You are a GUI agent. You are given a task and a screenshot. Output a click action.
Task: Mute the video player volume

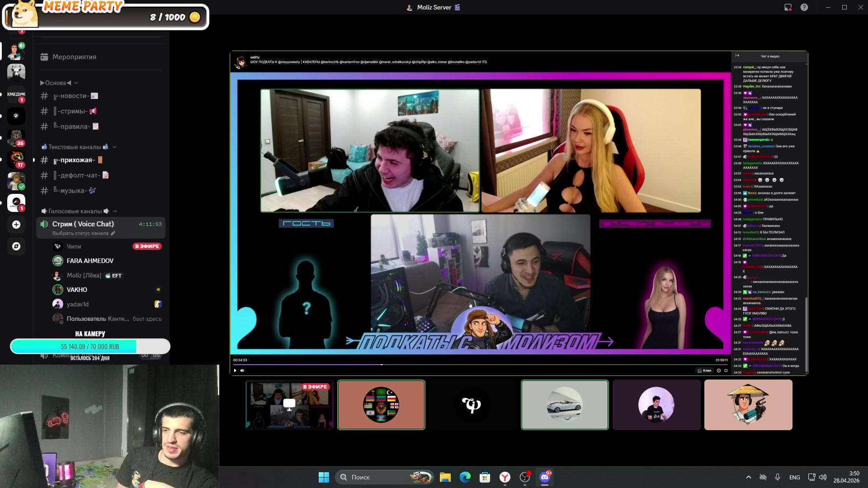242,371
